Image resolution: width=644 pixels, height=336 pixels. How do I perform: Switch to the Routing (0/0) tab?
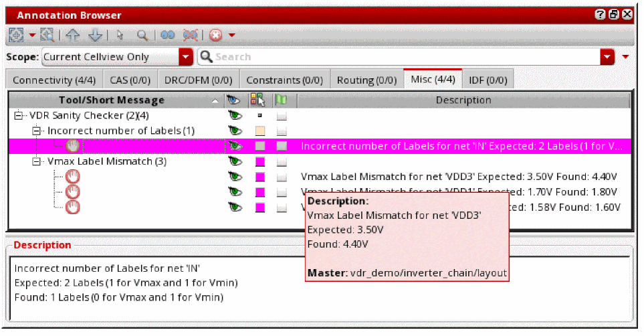point(366,80)
